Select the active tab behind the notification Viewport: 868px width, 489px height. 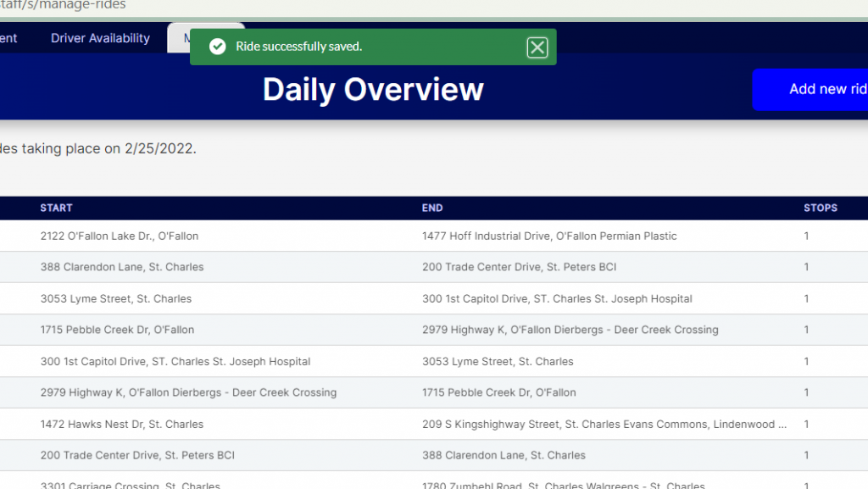[x=179, y=38]
